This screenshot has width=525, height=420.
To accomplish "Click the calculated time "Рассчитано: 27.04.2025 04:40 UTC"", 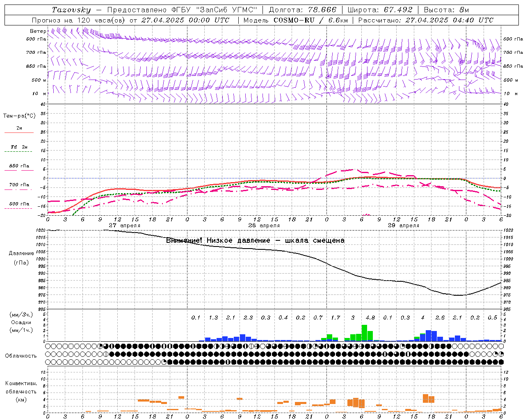I will (x=426, y=20).
